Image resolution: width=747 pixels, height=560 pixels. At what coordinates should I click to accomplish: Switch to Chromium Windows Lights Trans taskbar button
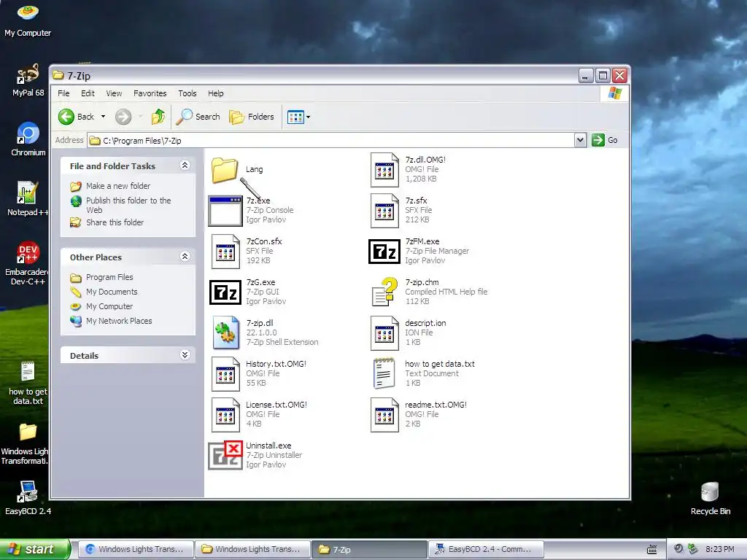tap(135, 549)
